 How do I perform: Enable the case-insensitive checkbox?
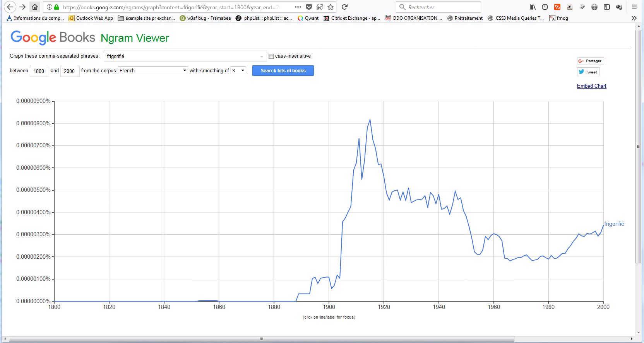tap(271, 56)
